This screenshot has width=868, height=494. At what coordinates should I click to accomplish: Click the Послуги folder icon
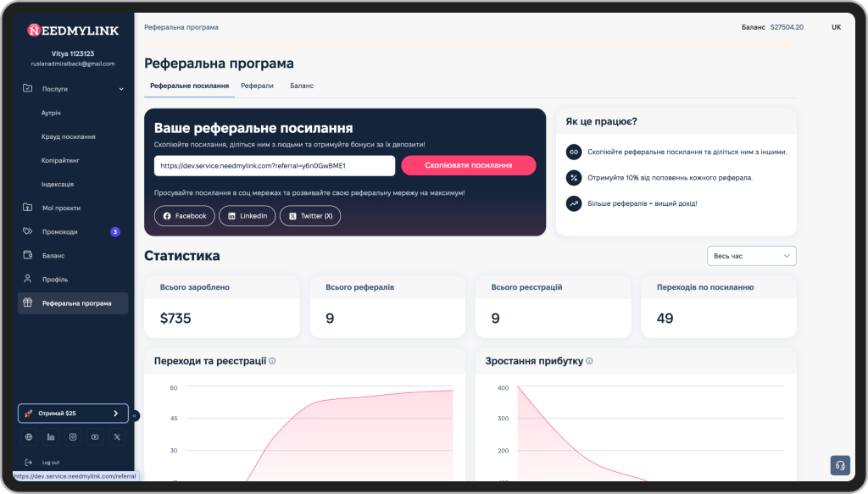click(x=28, y=88)
